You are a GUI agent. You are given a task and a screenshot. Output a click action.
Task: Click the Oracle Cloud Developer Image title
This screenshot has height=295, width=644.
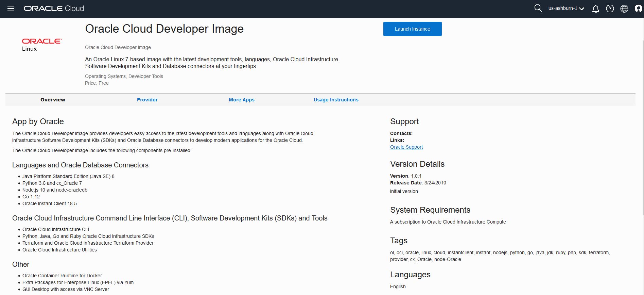click(164, 29)
